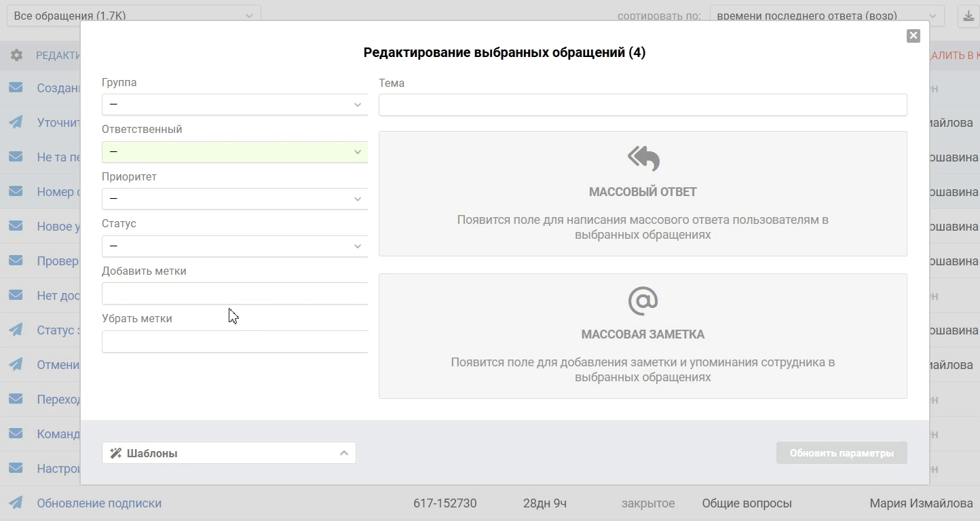This screenshot has width=980, height=521.
Task: Click the закрытое status text
Action: 648,503
